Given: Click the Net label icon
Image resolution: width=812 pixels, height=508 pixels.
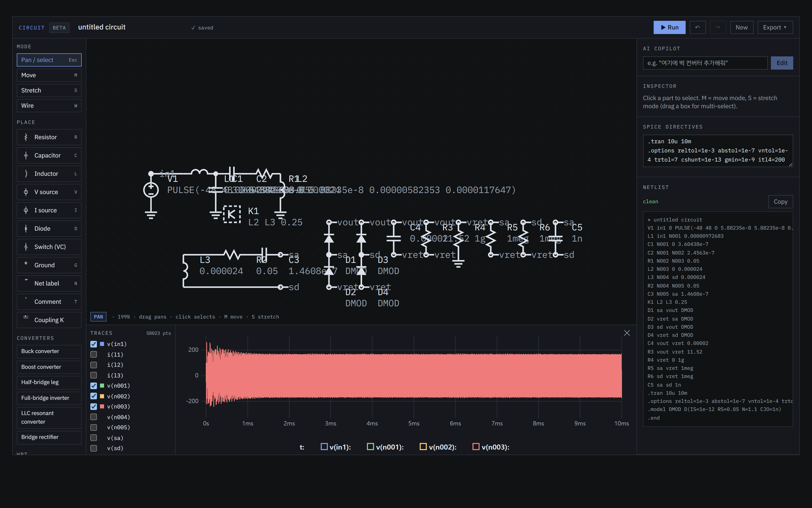Looking at the screenshot, I should tap(26, 280).
